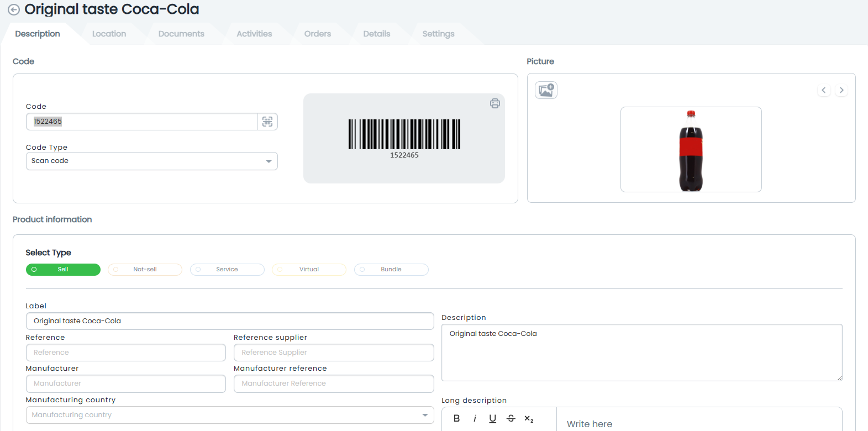
Task: Go back using the arrow beside the title
Action: [14, 10]
